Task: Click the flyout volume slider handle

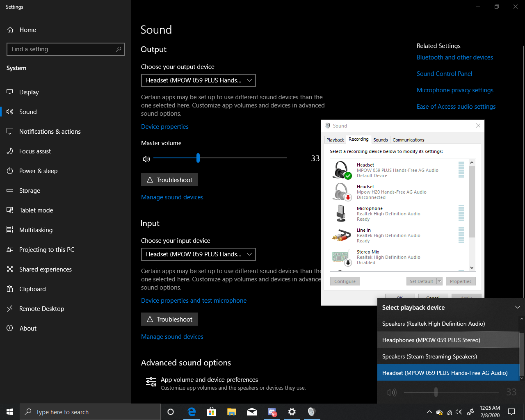Action: point(436,393)
